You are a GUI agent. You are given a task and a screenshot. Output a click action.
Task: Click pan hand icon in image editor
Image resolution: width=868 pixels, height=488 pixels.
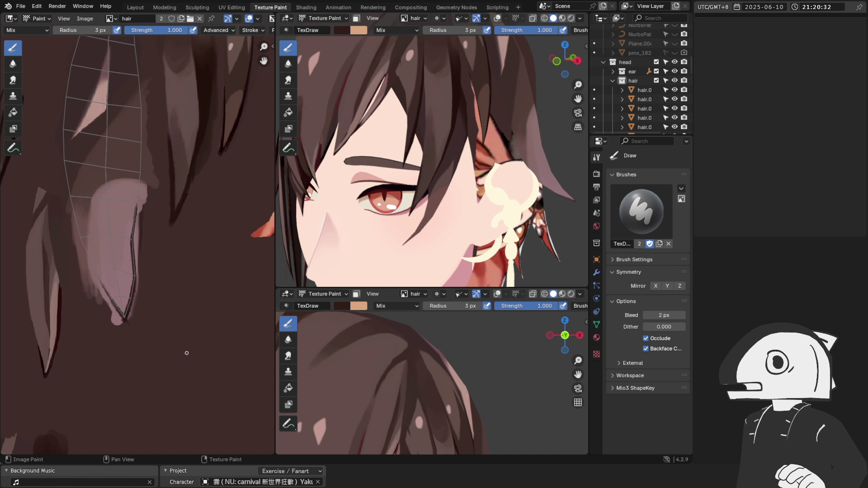[x=264, y=61]
